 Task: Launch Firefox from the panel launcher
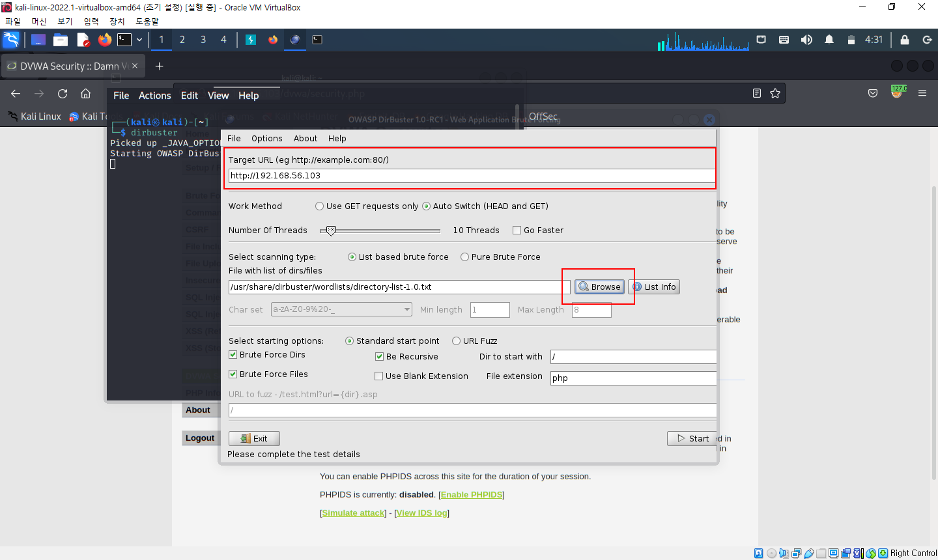(x=105, y=40)
